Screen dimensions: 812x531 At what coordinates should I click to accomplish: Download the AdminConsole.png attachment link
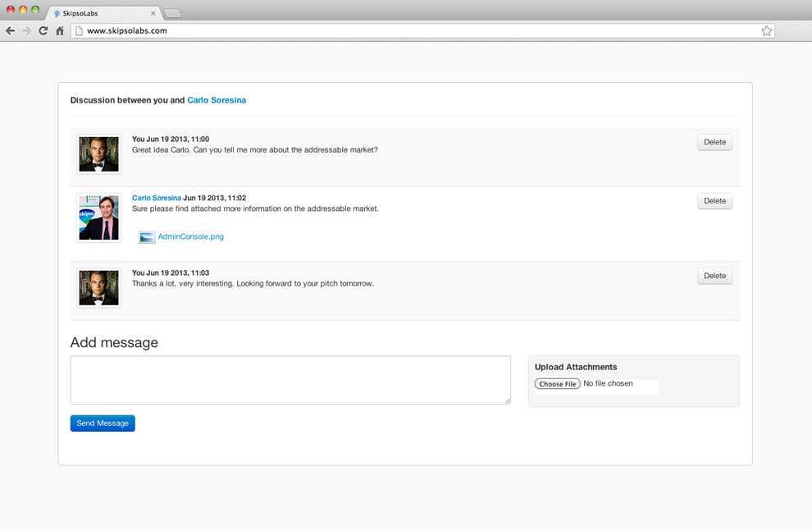(190, 236)
